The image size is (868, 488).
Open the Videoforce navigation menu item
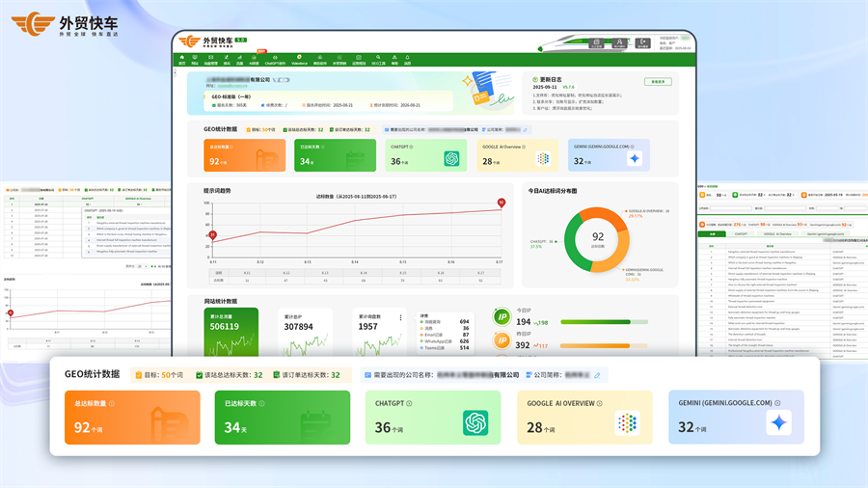(299, 62)
